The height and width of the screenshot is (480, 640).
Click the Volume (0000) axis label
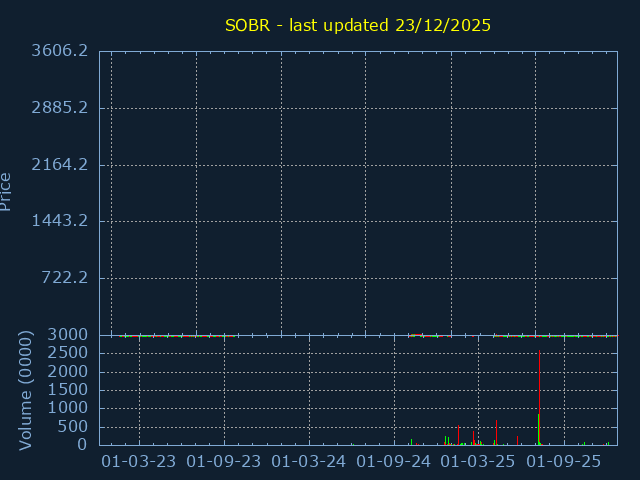point(26,390)
